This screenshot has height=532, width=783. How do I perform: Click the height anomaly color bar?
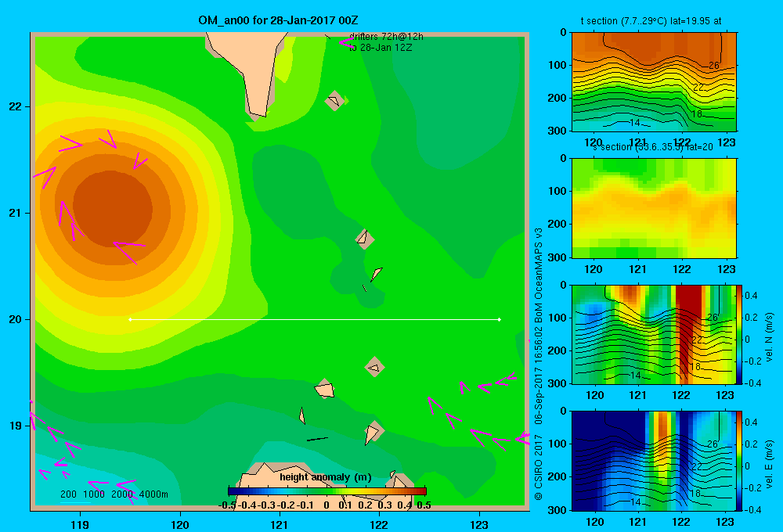(x=327, y=491)
